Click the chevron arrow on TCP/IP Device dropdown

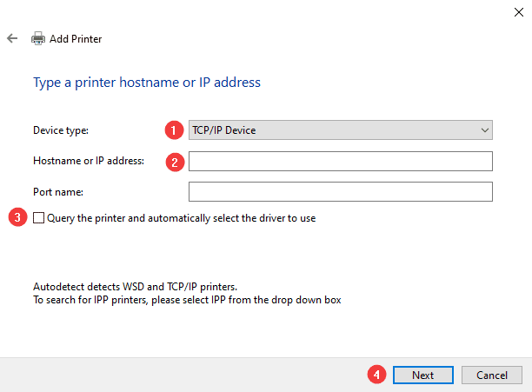(x=484, y=130)
